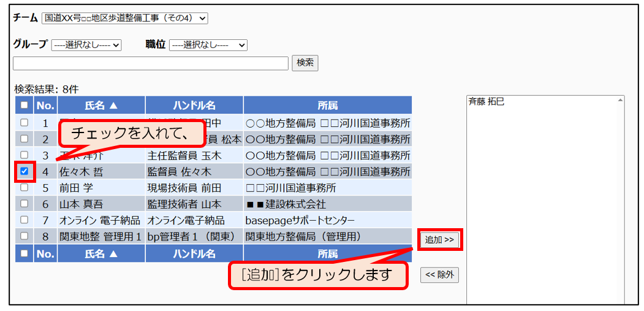Click the 追加 >> button
The width and height of the screenshot is (644, 311).
point(439,240)
